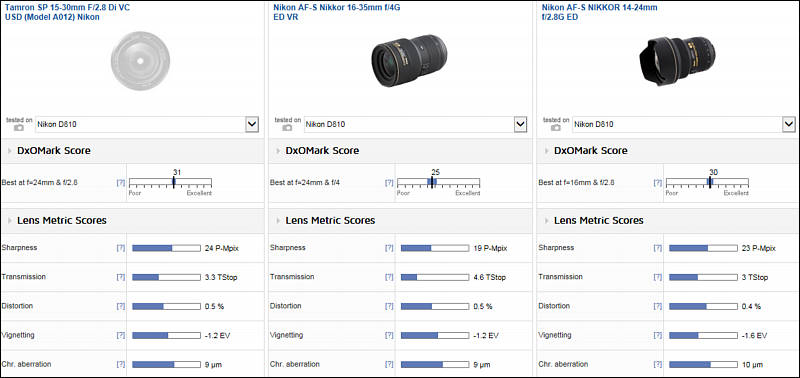Image resolution: width=800 pixels, height=378 pixels.
Task: Click Vignetting help [?] in Nikon 14-24mm column
Action: pyautogui.click(x=657, y=335)
